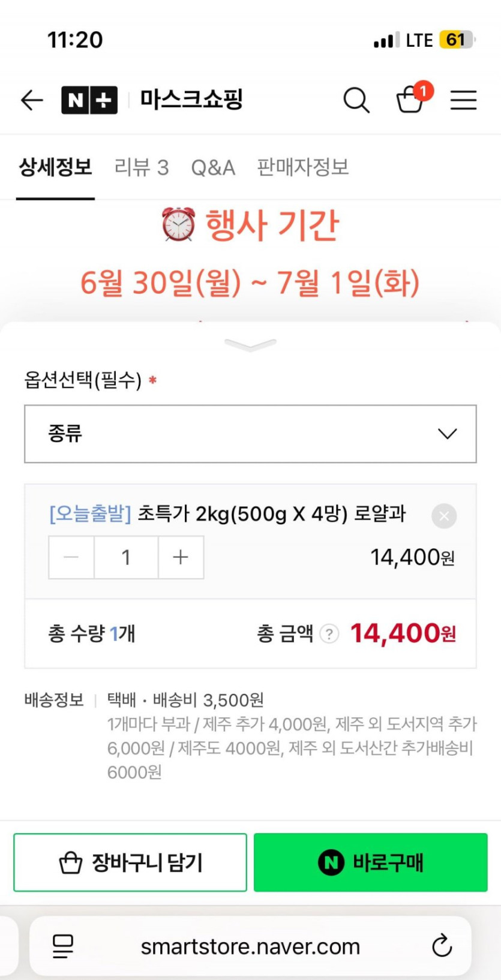Open the Q&A tab

point(213,167)
